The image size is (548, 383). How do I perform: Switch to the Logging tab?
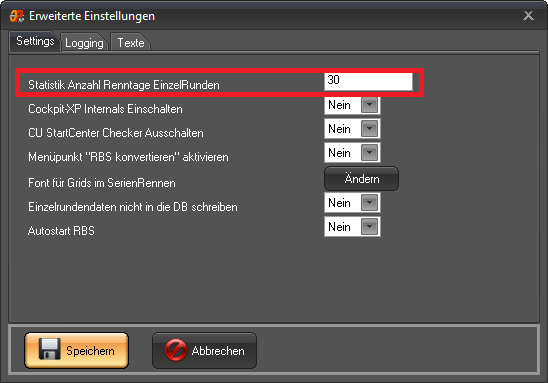point(84,43)
